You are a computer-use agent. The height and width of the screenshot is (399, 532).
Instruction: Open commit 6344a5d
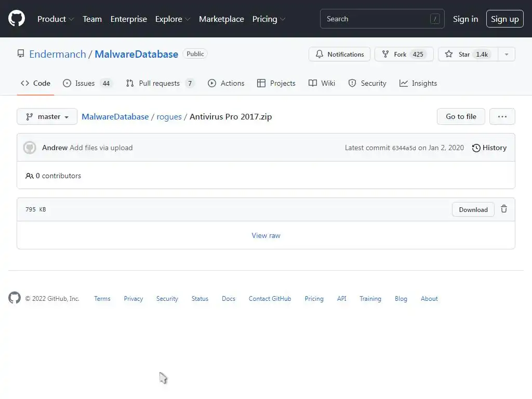pos(404,148)
